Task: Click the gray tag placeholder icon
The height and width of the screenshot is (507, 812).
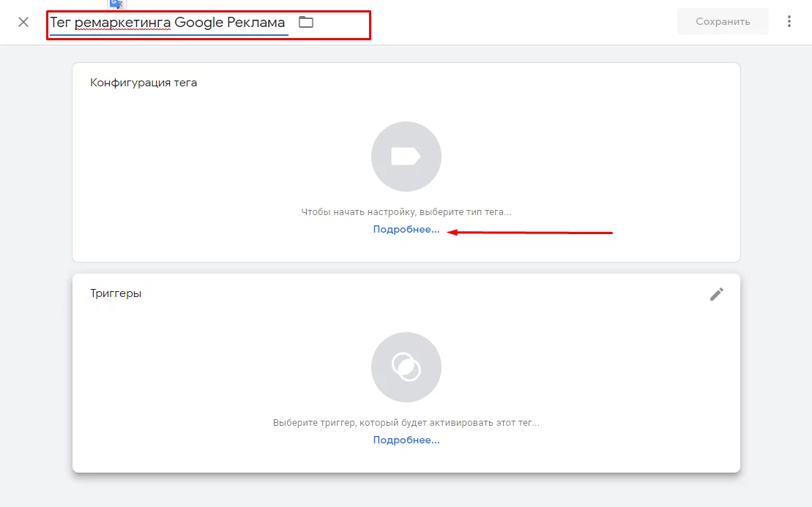Action: tap(406, 157)
